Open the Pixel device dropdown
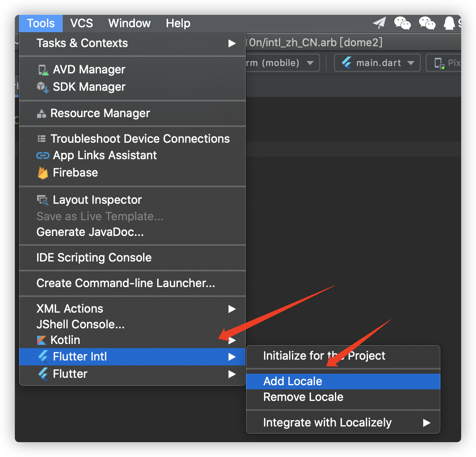The width and height of the screenshot is (476, 457). click(444, 63)
